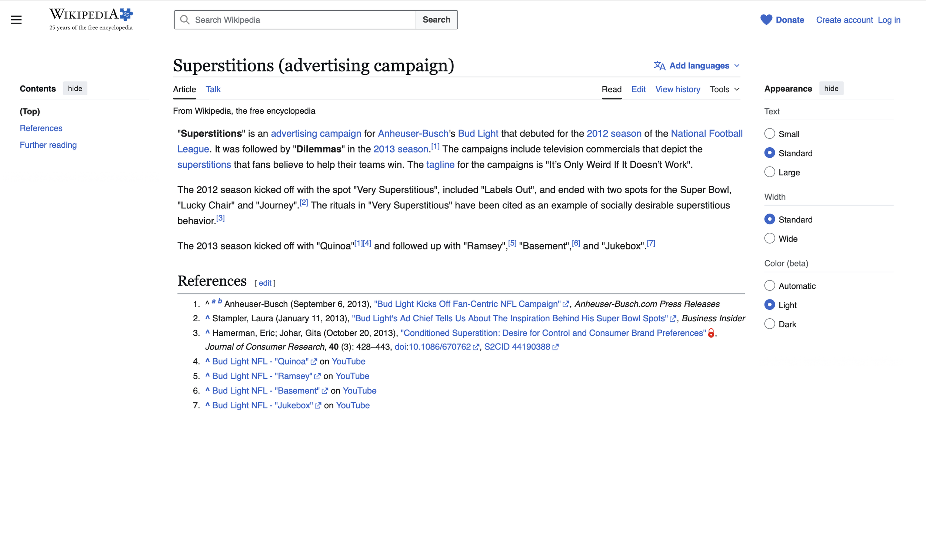Click back-reference "b" in reference 1

pos(220,301)
